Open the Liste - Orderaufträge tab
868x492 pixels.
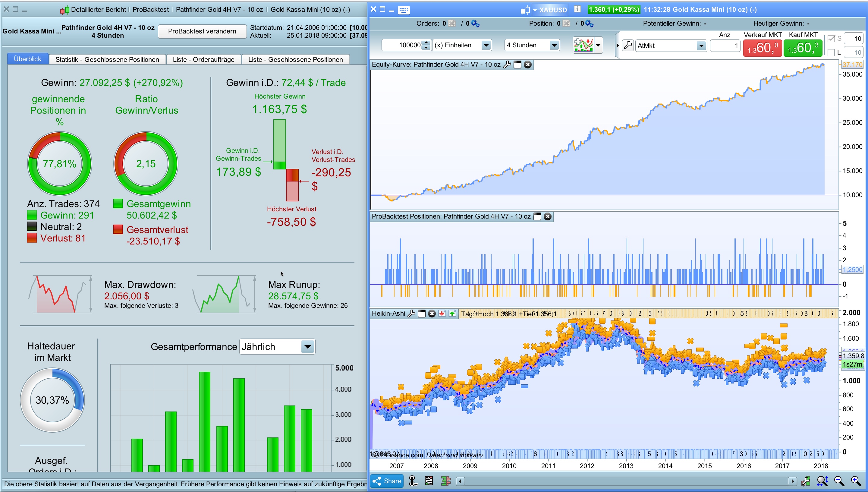tap(203, 59)
